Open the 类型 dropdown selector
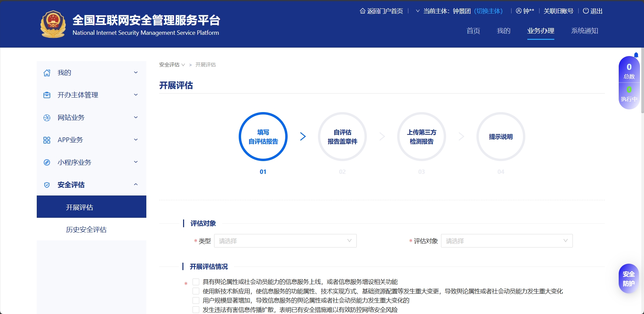The width and height of the screenshot is (644, 314). (285, 241)
